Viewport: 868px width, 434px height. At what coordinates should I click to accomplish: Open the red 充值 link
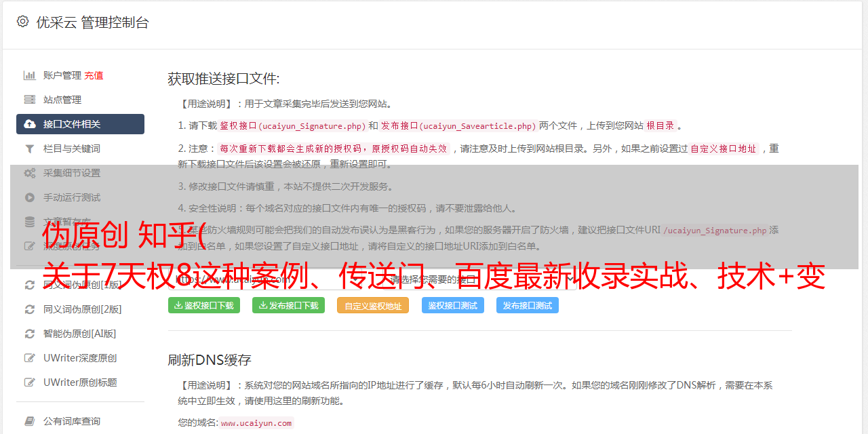click(x=94, y=75)
